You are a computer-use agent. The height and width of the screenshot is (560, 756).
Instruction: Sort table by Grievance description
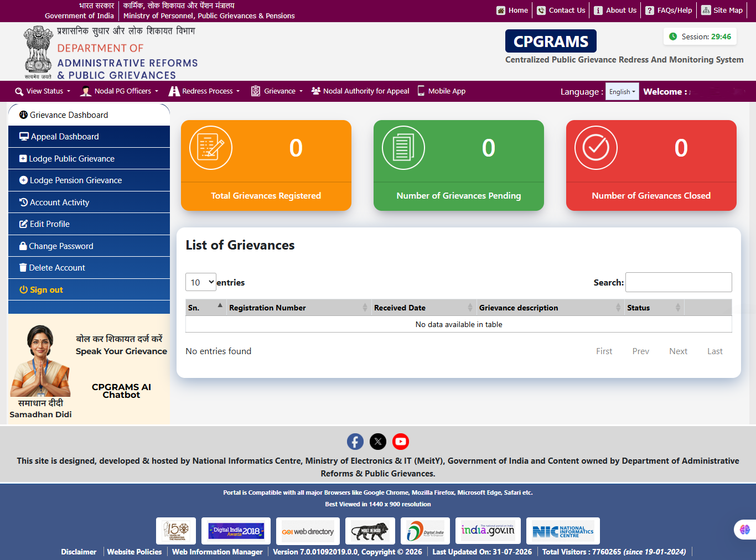click(x=550, y=308)
